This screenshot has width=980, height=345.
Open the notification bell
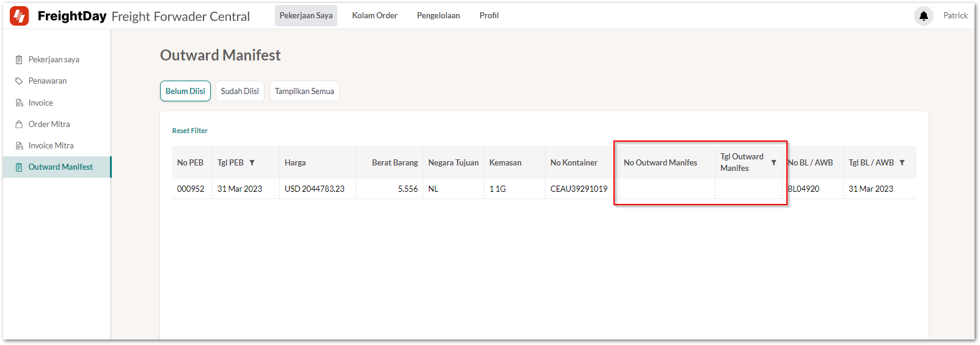pos(923,16)
